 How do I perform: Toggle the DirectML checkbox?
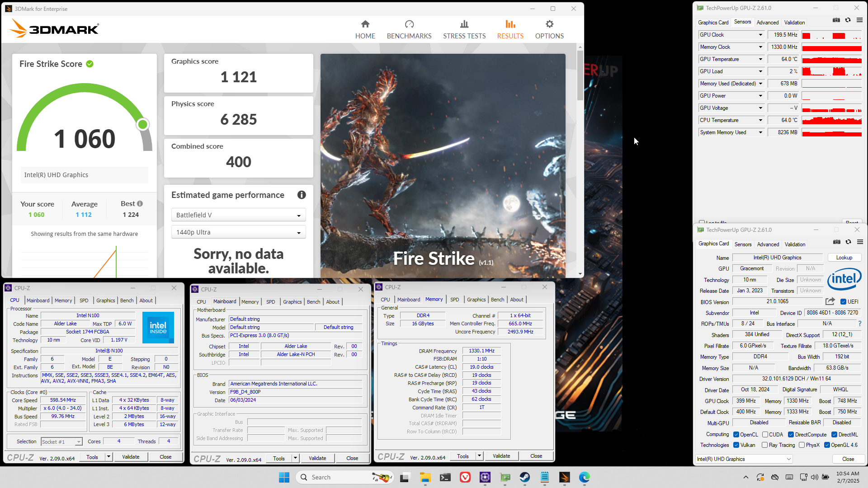point(834,435)
